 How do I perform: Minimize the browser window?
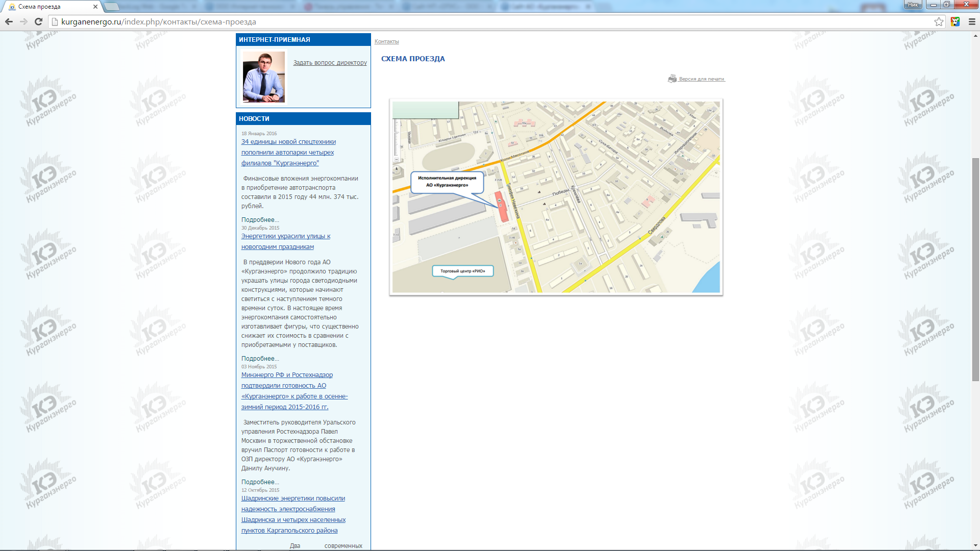tap(933, 5)
